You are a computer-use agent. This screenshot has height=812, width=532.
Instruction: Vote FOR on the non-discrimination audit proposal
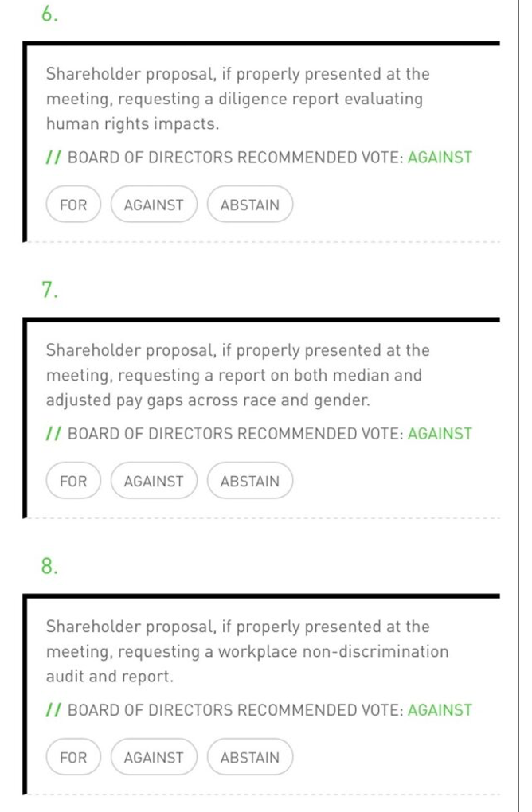[73, 757]
